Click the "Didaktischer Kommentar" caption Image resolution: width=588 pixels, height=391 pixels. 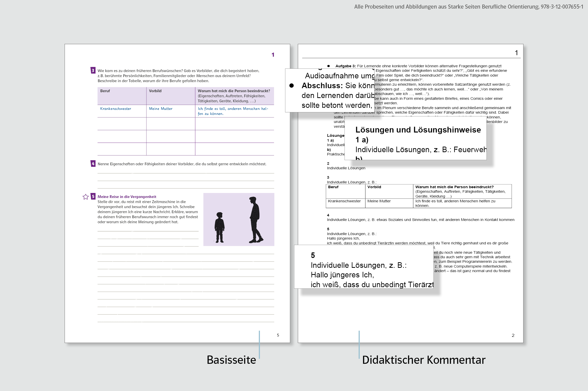(x=424, y=360)
